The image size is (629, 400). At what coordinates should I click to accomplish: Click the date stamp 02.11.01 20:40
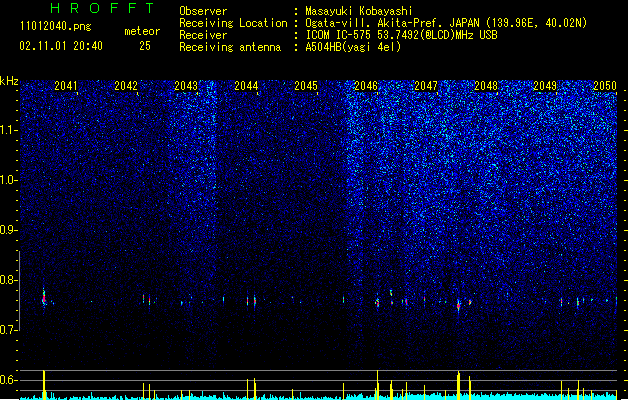pos(61,46)
